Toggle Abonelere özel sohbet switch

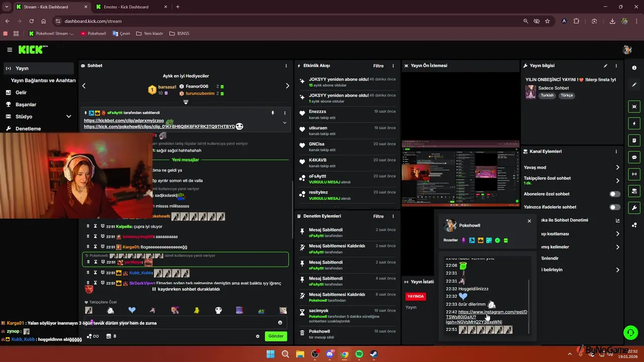[x=615, y=194]
